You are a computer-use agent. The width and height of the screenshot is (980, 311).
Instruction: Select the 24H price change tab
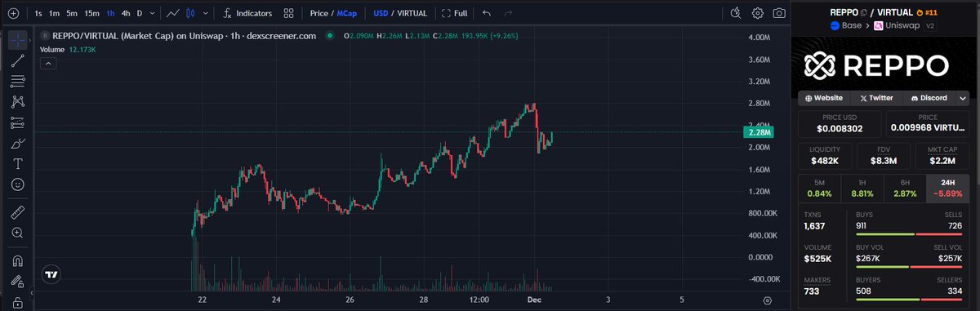pos(949,188)
